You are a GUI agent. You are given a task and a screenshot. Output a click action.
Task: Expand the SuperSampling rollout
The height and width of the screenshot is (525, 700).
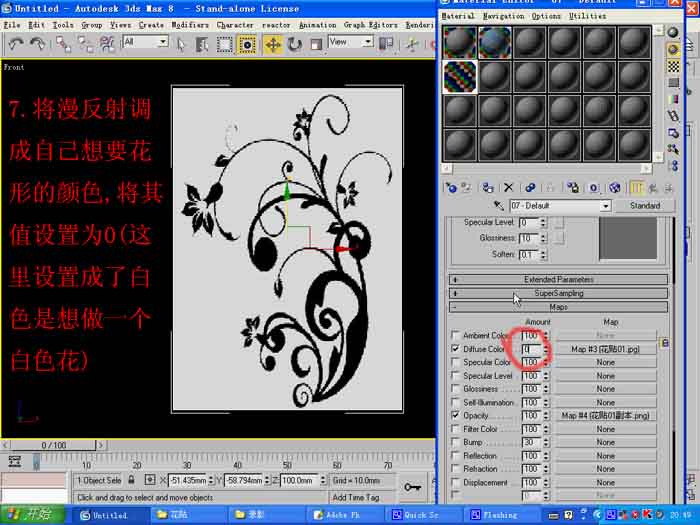coord(558,293)
